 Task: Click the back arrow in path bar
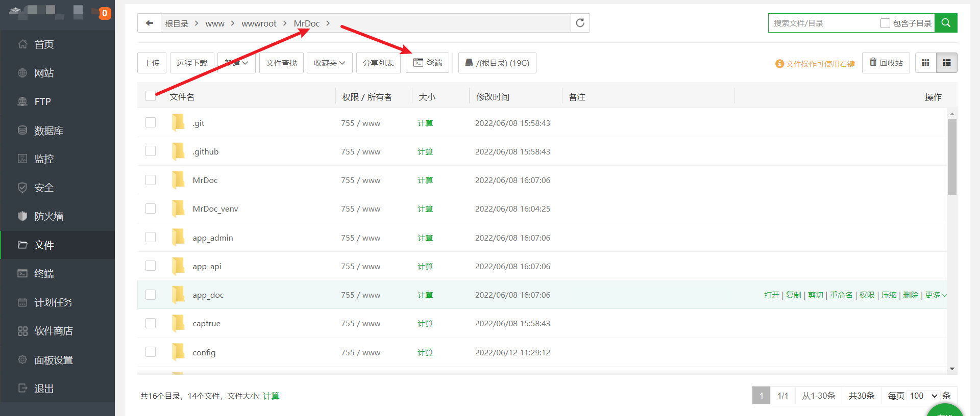pyautogui.click(x=149, y=23)
